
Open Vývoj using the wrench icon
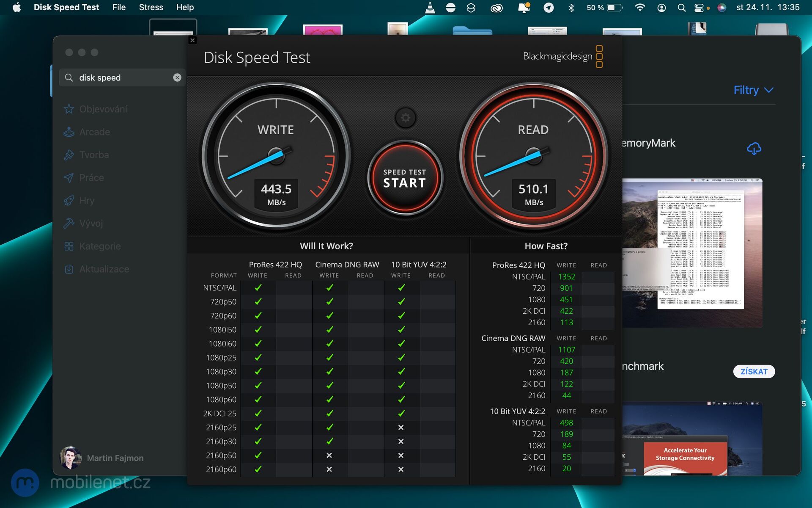tap(69, 223)
